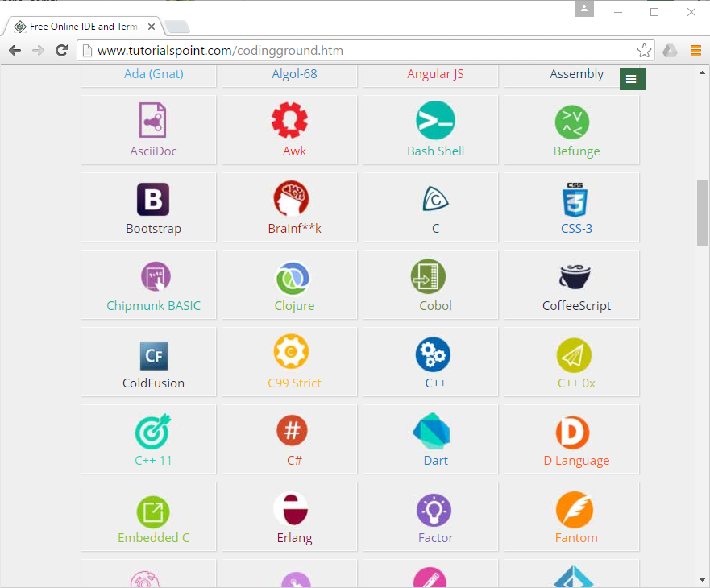Click the Cobol icon

pyautogui.click(x=429, y=276)
